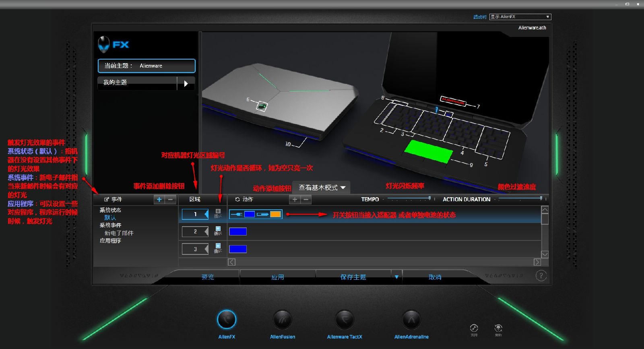
Task: Open the AlienAdrenaline module icon
Action: (x=411, y=320)
